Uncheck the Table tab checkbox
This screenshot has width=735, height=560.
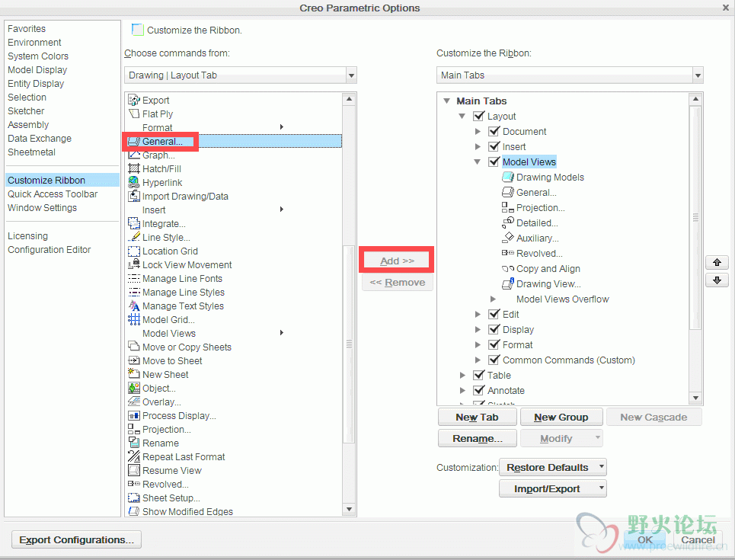point(478,375)
